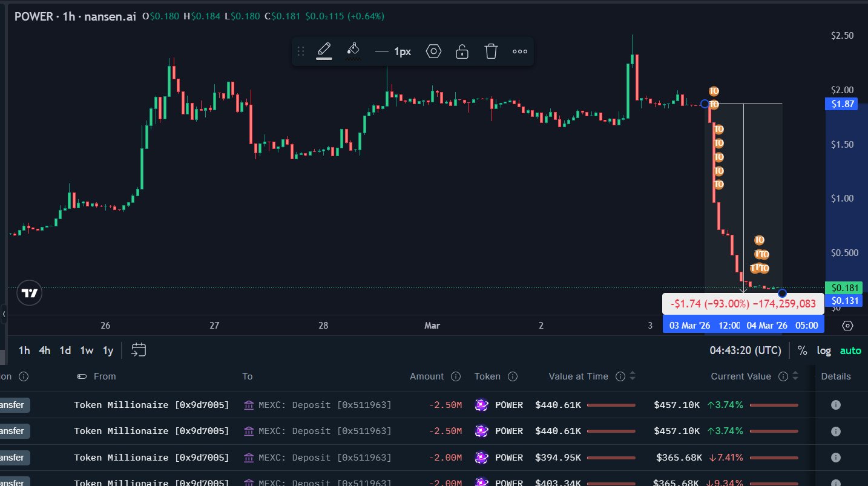Image resolution: width=868 pixels, height=486 pixels.
Task: Open MEXC: Deposit address in $394.95K row
Action: 325,457
